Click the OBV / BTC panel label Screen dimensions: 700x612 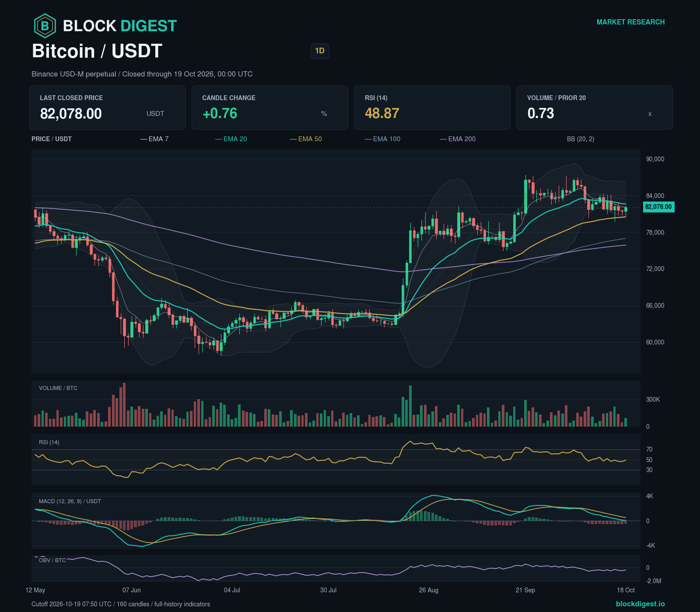pos(52,560)
